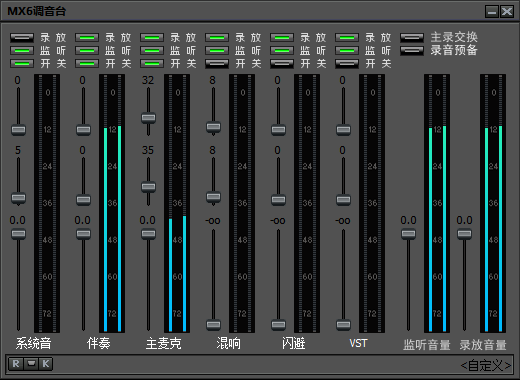Click 混响 top slider handle showing 8
Screen dimensions: 520x380
coord(213,127)
